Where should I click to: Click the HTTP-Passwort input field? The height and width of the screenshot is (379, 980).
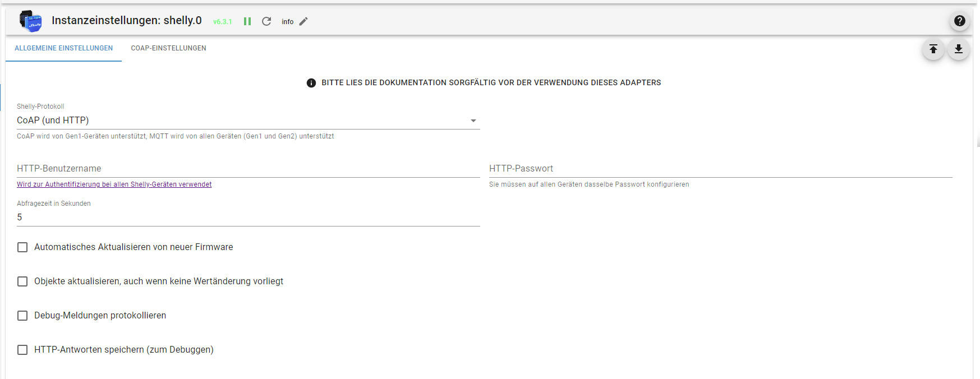point(720,169)
